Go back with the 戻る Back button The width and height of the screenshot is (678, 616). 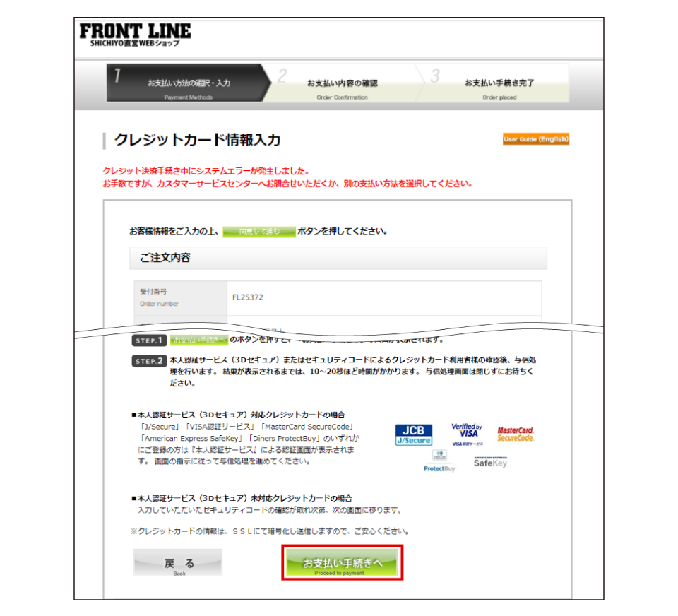(178, 563)
